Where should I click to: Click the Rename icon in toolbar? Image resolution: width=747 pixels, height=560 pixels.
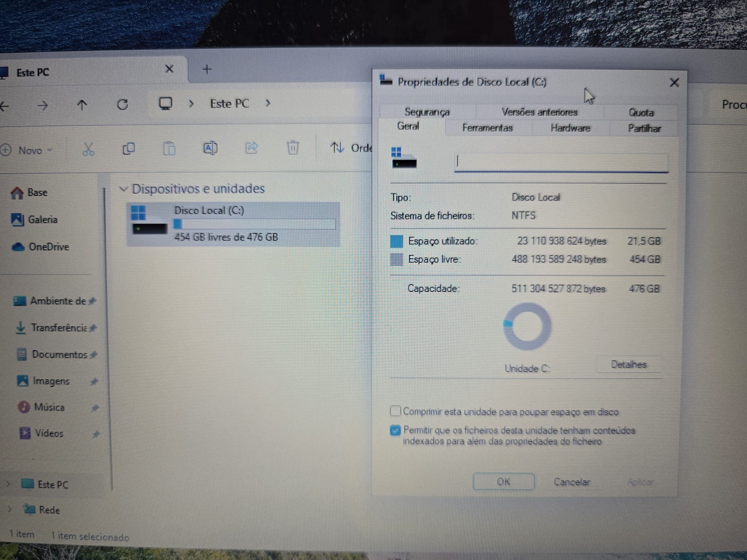coord(210,148)
